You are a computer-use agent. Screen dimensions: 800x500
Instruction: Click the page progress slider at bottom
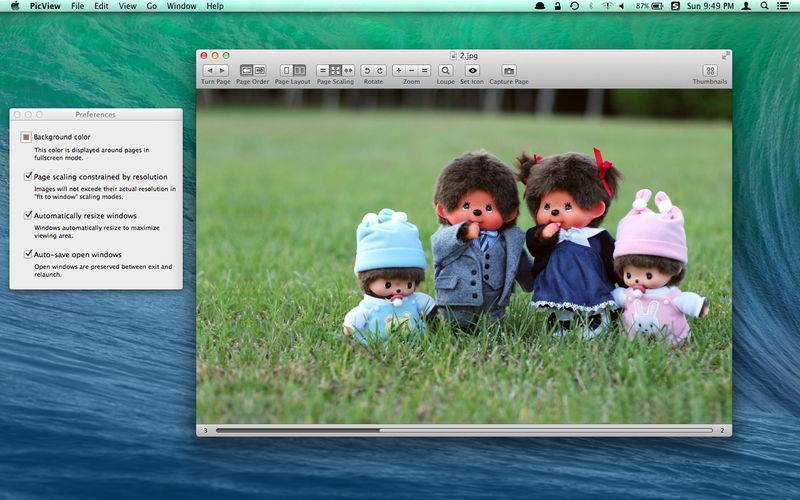(x=464, y=430)
